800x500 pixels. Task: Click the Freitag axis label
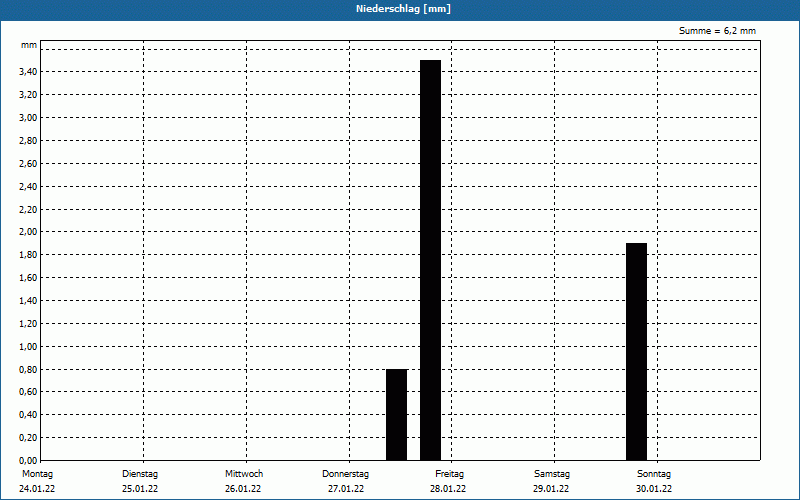[449, 474]
